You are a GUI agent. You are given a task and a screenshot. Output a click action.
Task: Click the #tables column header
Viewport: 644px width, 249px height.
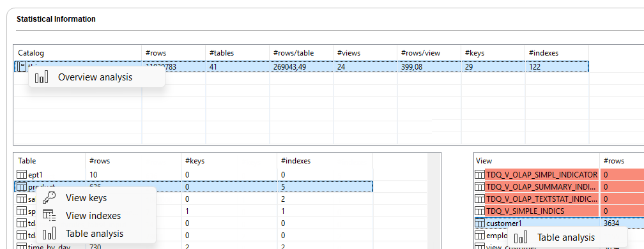point(238,53)
